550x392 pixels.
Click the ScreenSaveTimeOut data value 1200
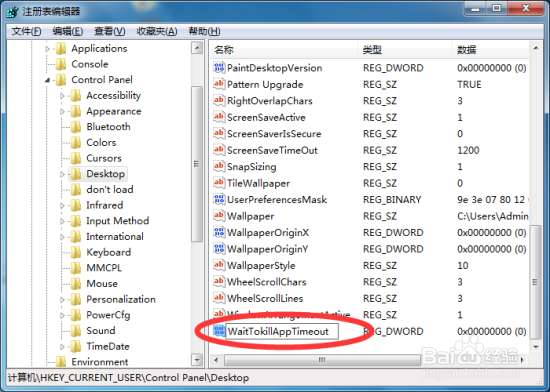[468, 150]
